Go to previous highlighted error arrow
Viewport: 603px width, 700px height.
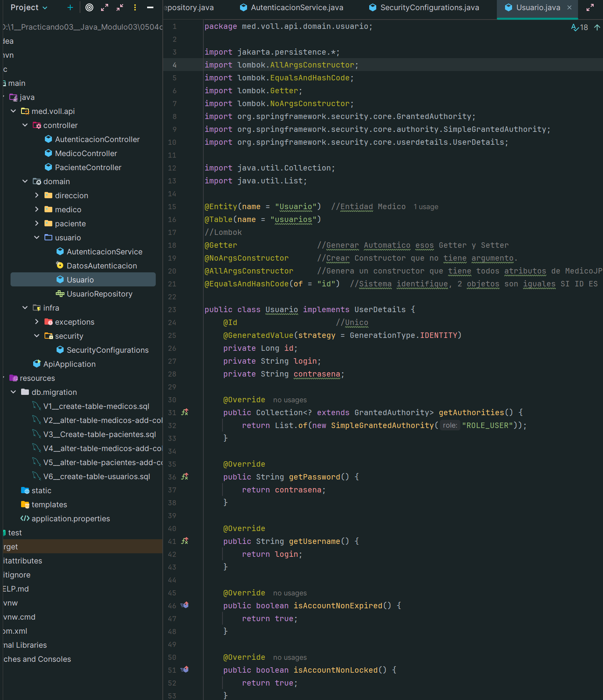pos(597,27)
